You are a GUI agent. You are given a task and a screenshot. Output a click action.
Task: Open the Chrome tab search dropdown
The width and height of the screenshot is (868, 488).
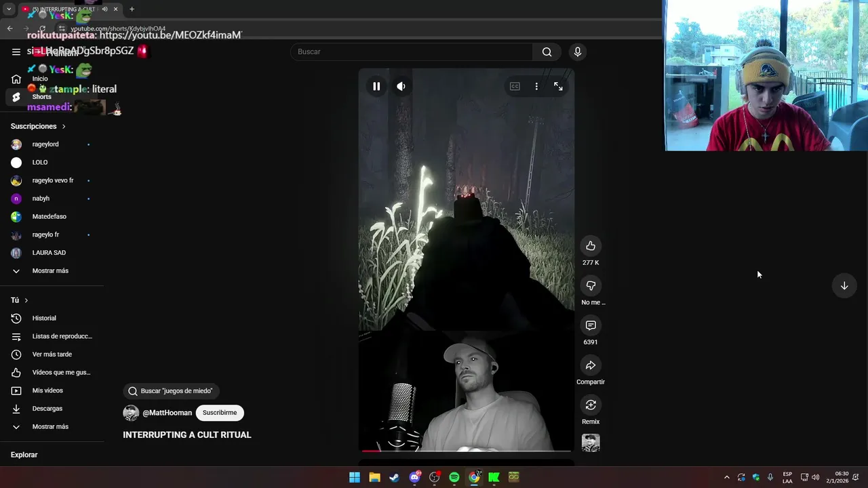pos(9,9)
